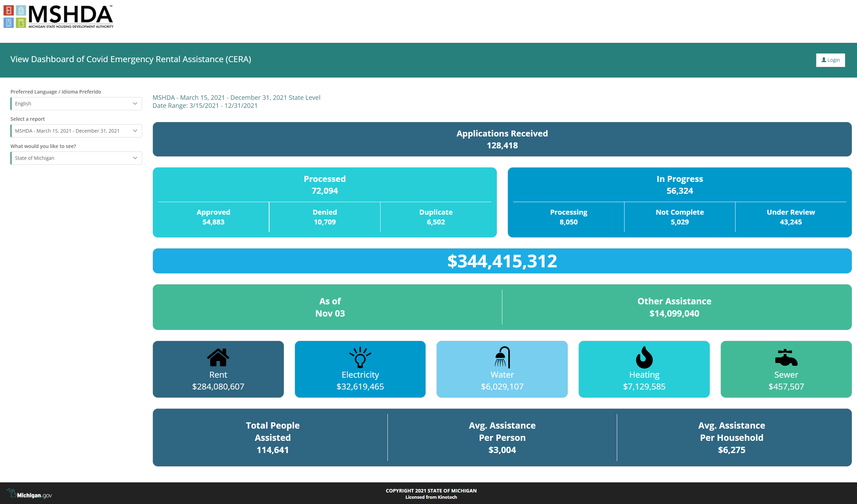Click the Michigan.gov footer logo
The width and height of the screenshot is (857, 504).
pos(29,494)
